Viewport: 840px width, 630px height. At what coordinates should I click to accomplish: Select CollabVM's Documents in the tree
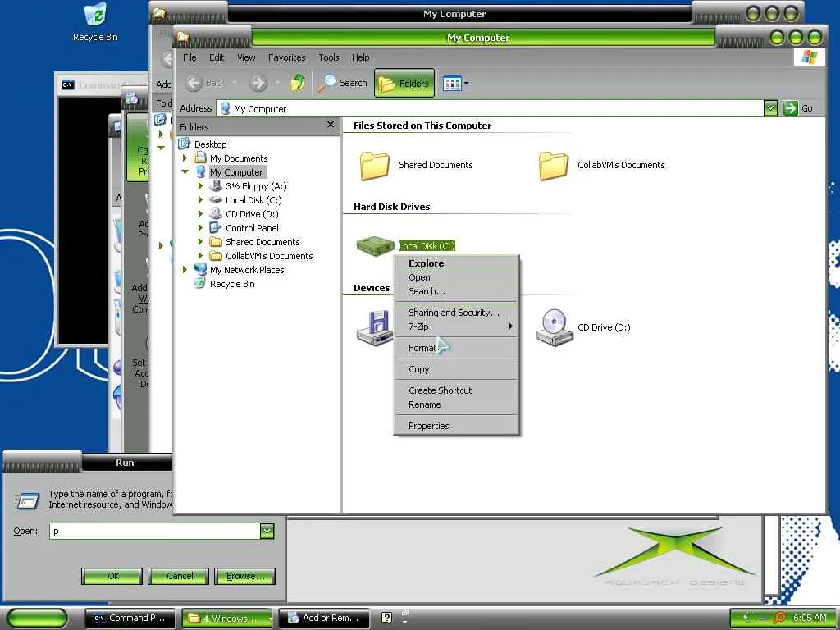tap(269, 256)
